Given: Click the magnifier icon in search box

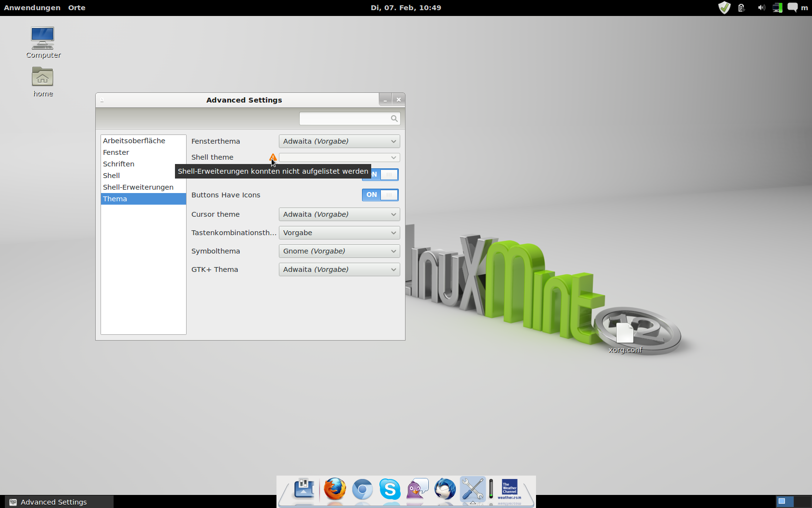Looking at the screenshot, I should (x=394, y=119).
